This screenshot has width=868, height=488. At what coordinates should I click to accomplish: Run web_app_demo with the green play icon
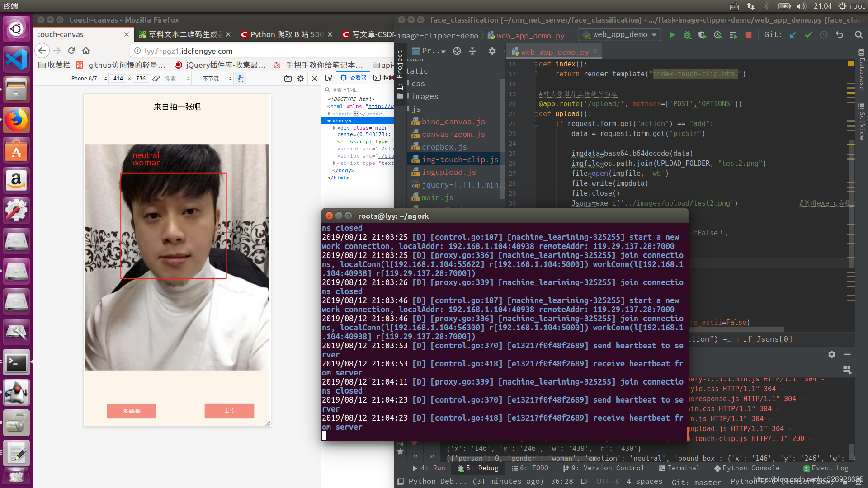(x=672, y=35)
